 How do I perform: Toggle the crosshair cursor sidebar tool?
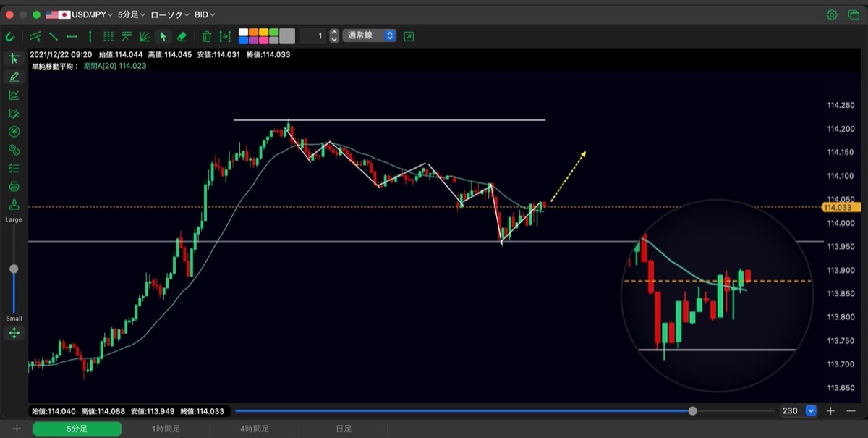tap(14, 59)
